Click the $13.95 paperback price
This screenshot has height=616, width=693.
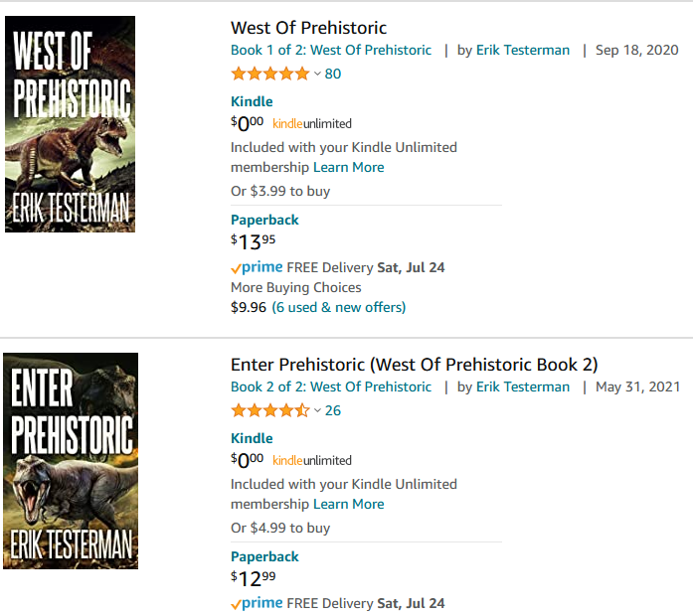(254, 241)
